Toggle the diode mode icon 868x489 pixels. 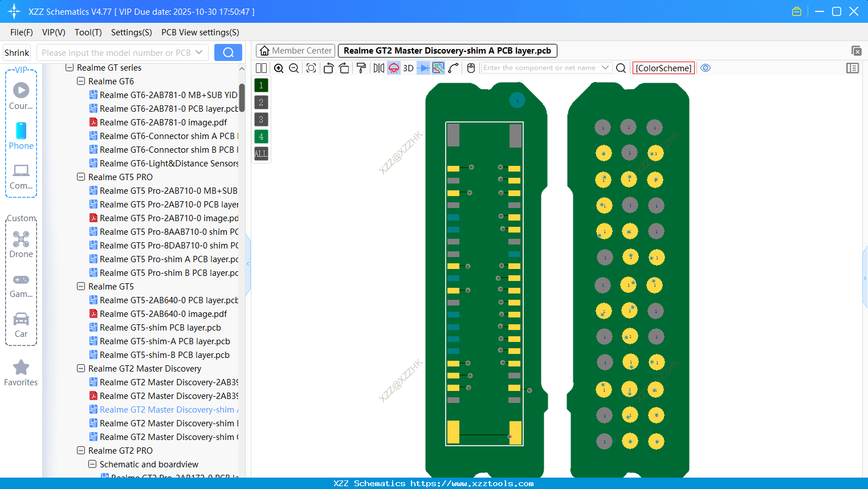coord(423,68)
